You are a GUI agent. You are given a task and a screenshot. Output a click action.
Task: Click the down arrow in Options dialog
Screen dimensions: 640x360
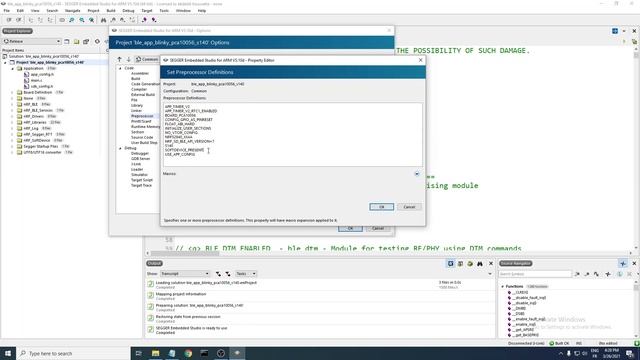(129, 60)
